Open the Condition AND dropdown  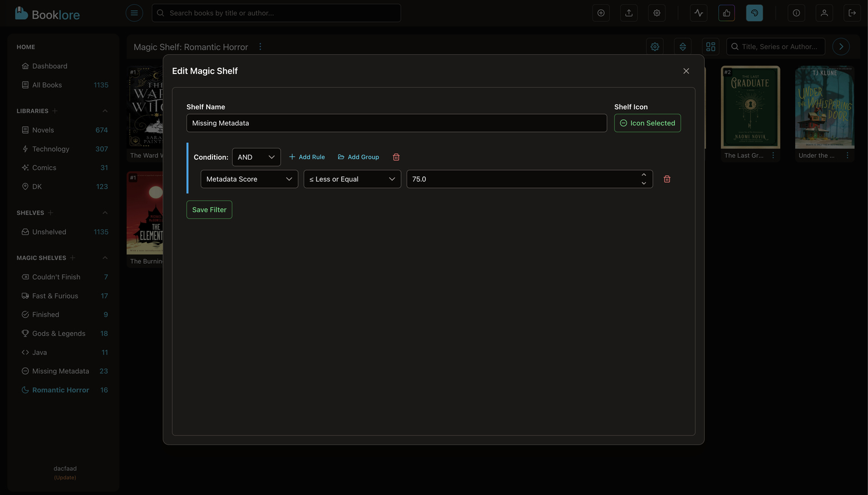[256, 157]
